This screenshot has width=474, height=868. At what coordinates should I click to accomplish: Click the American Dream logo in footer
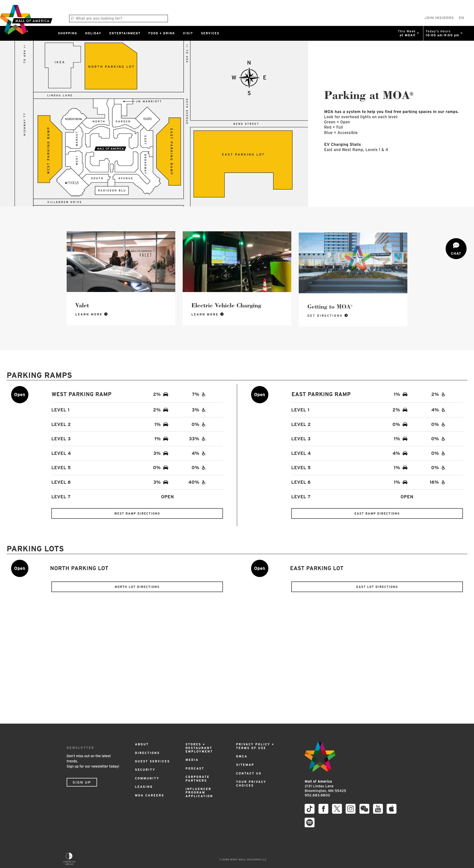[69, 859]
